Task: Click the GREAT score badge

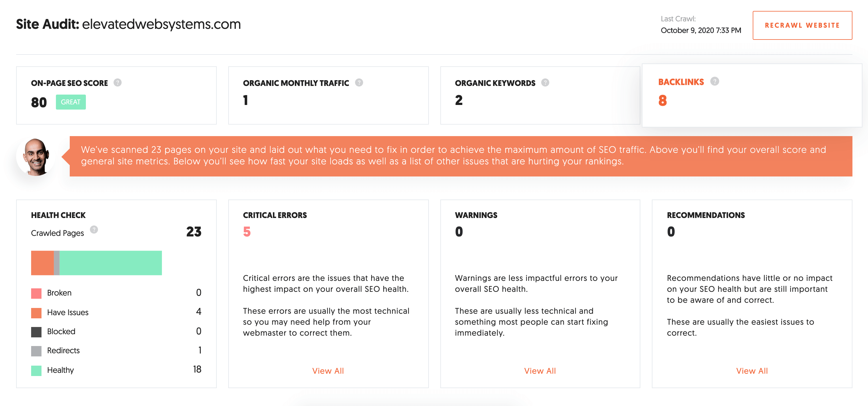Action: click(71, 102)
